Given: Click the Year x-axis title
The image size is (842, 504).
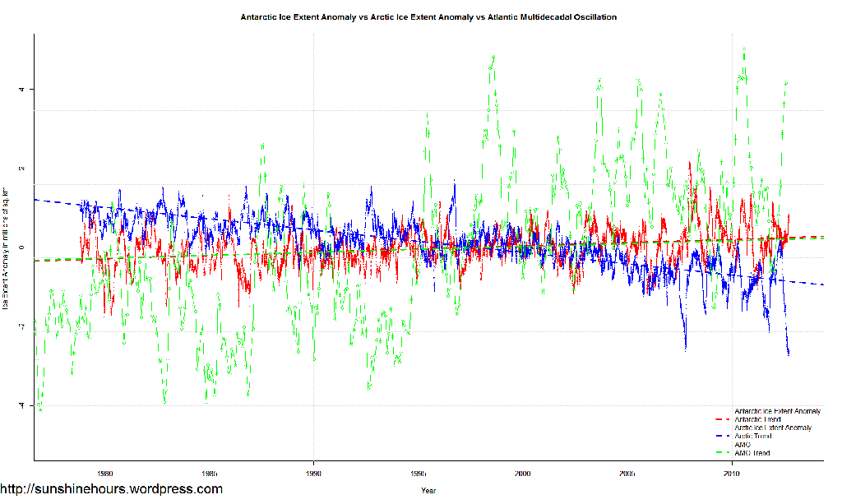Looking at the screenshot, I should click(428, 491).
